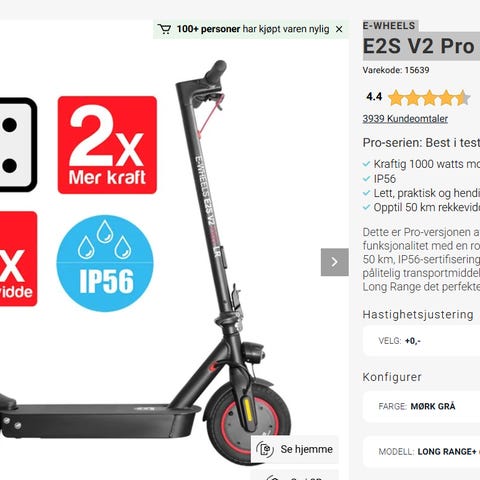Open 3939 Kundeomtaler reviews link
480x480 pixels.
(405, 119)
